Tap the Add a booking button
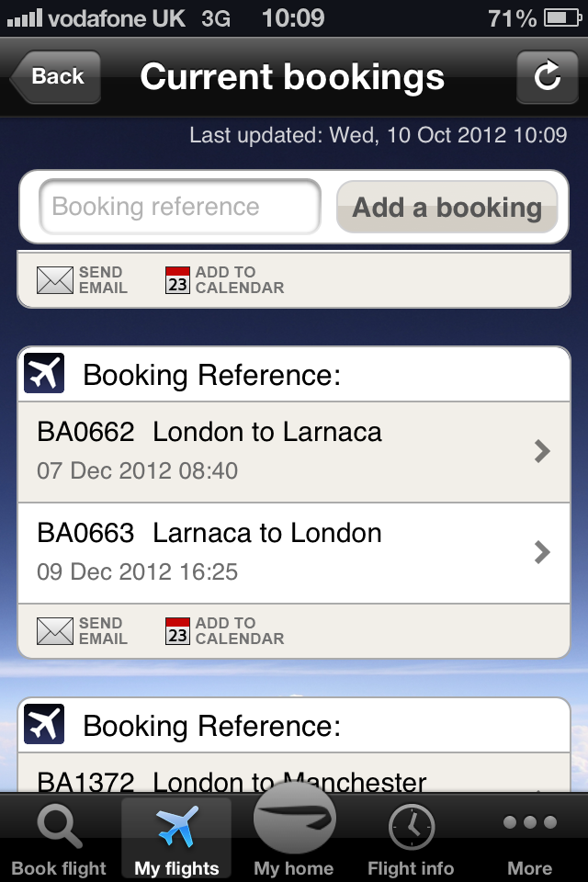The height and width of the screenshot is (882, 588). click(447, 207)
